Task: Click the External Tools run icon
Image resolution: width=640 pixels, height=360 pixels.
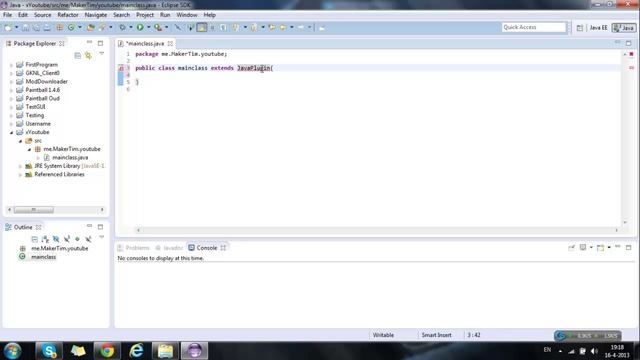Action: 158,27
